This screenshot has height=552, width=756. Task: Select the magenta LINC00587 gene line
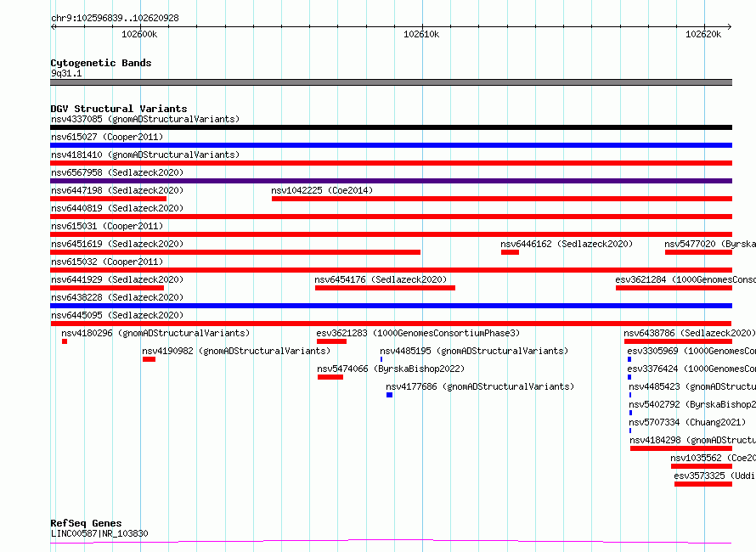click(391, 542)
